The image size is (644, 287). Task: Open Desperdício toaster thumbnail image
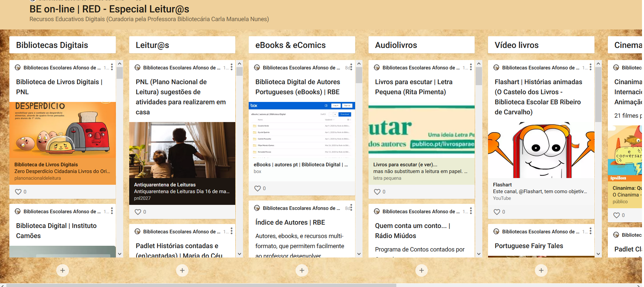63,130
